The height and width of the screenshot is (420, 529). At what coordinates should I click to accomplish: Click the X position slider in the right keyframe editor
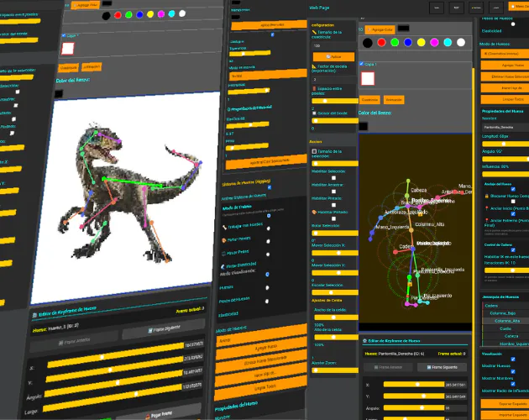tap(414, 385)
